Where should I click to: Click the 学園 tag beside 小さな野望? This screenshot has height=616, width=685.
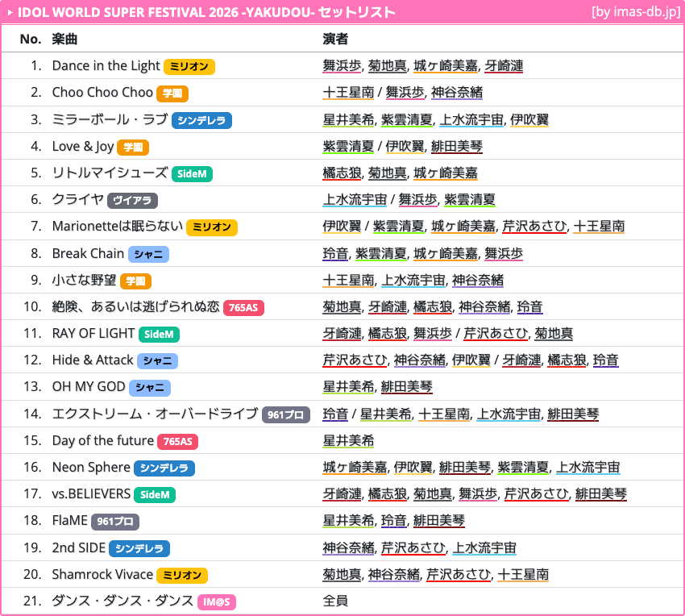[x=136, y=281]
